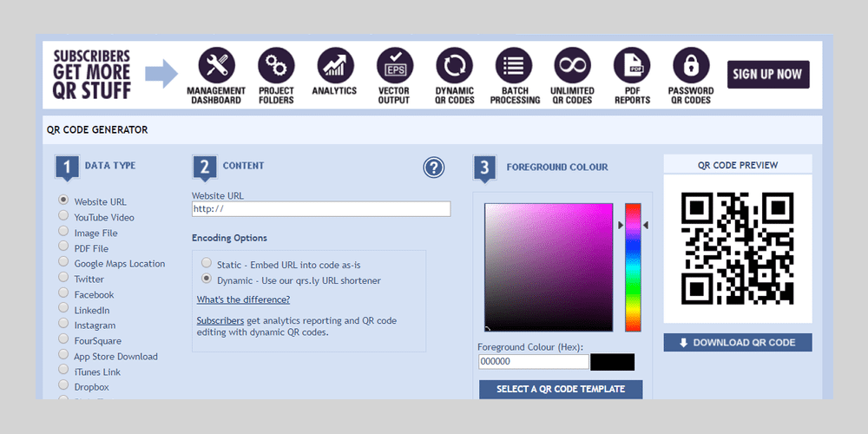
Task: Select the Website URL data type
Action: 63,200
